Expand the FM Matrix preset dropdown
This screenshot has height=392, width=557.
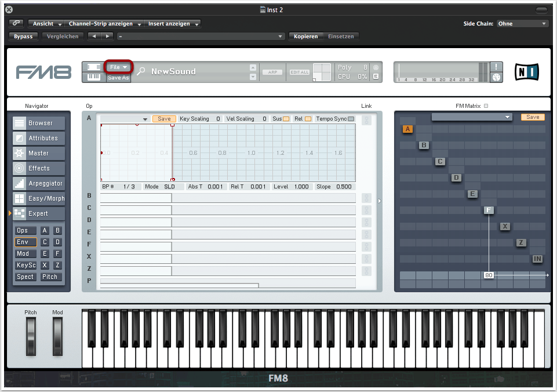[472, 117]
